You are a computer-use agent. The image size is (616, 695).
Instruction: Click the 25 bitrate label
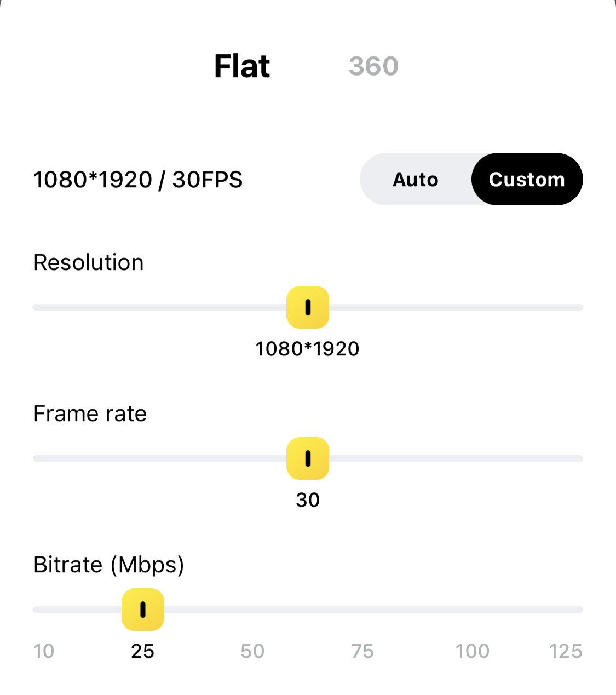click(x=143, y=651)
